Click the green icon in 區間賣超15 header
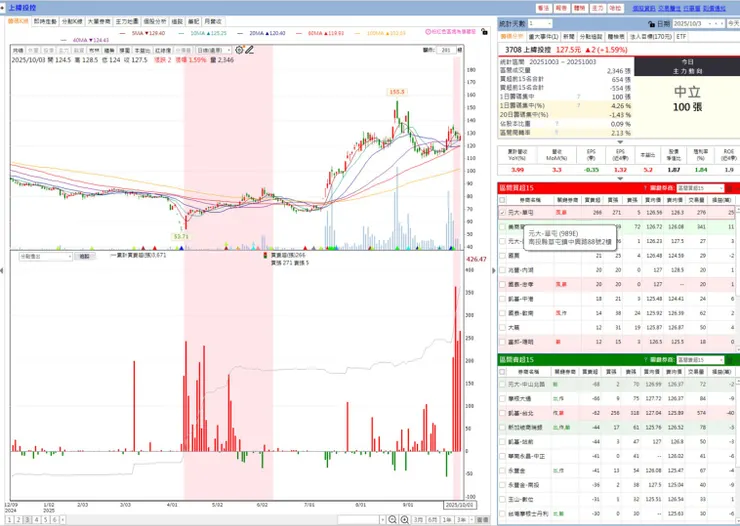 pos(730,360)
